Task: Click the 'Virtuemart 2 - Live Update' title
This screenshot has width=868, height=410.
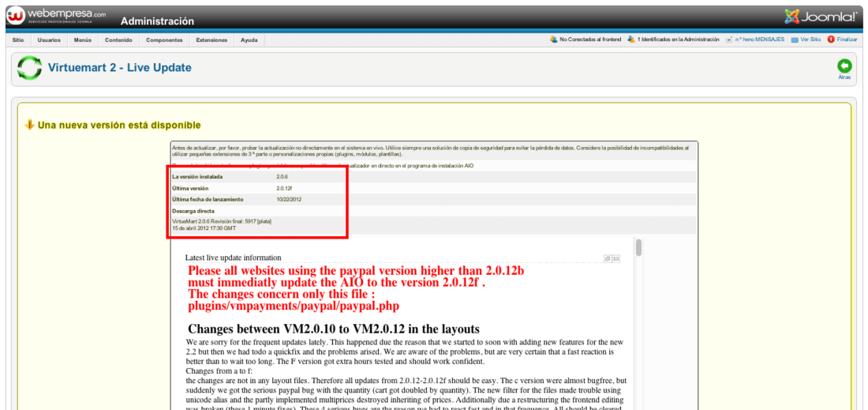Action: (120, 68)
